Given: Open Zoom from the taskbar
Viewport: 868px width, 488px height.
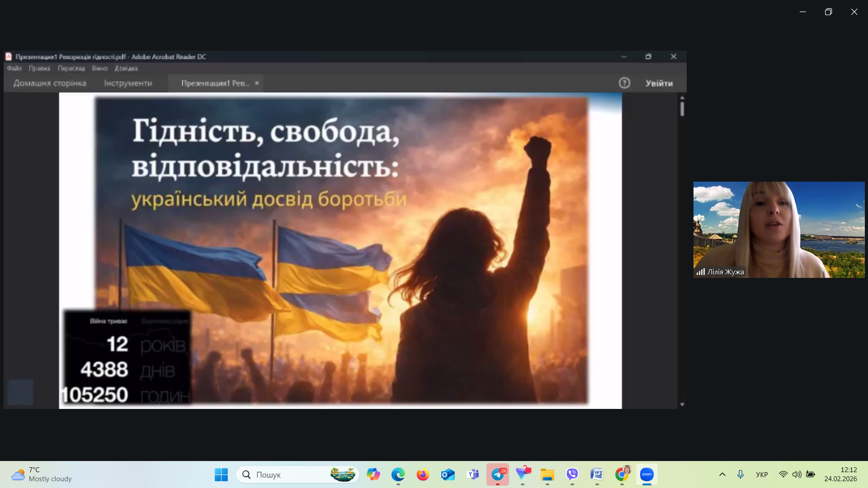Looking at the screenshot, I should point(646,474).
